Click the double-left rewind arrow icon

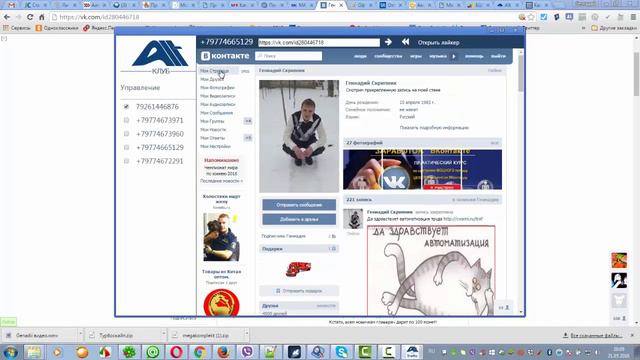tap(405, 42)
